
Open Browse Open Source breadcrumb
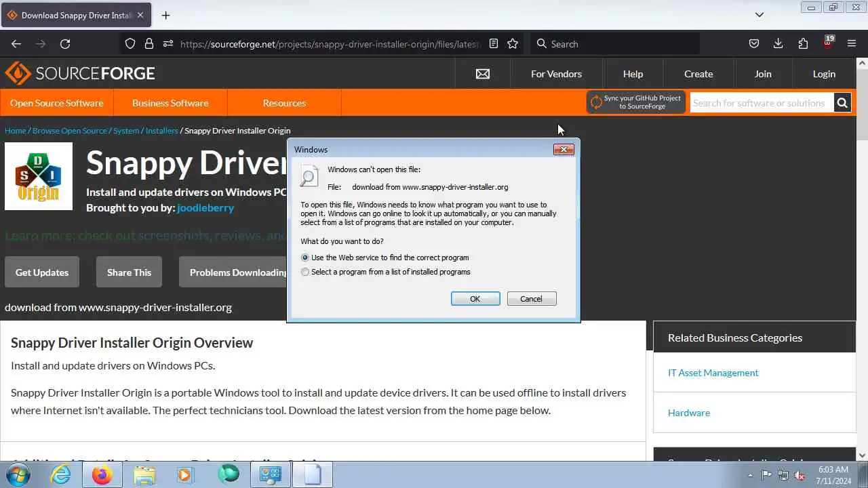pyautogui.click(x=70, y=131)
